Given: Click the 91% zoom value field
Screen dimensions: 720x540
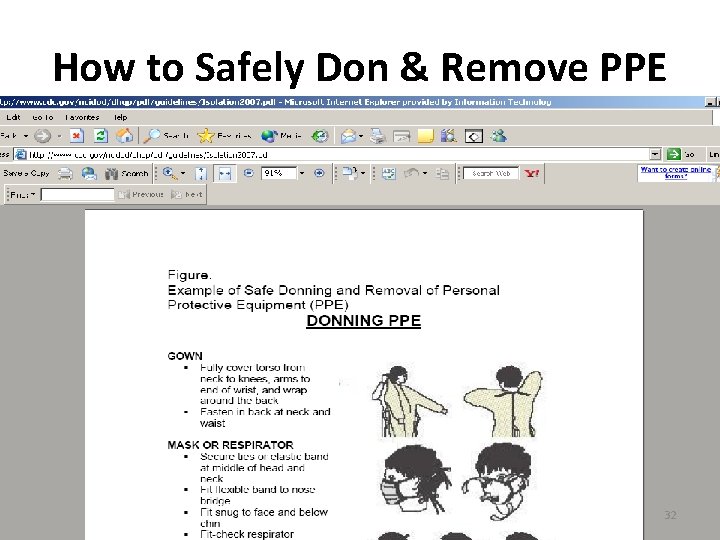Looking at the screenshot, I should pyautogui.click(x=279, y=173).
